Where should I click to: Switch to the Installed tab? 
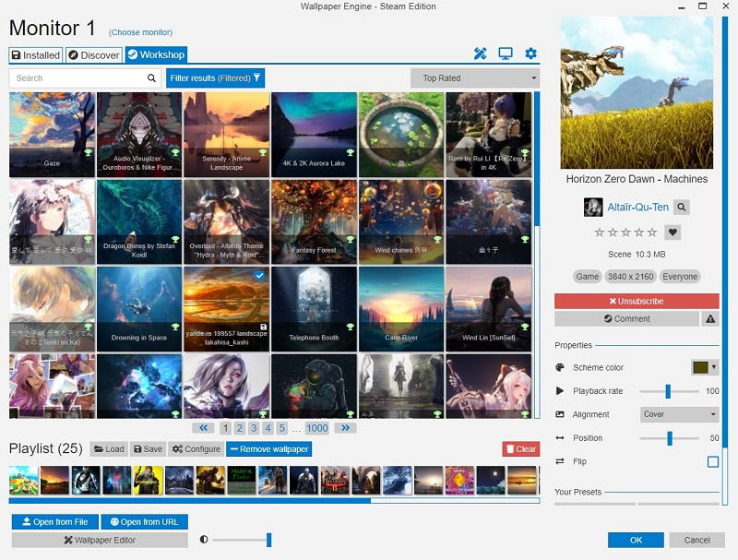(x=36, y=55)
